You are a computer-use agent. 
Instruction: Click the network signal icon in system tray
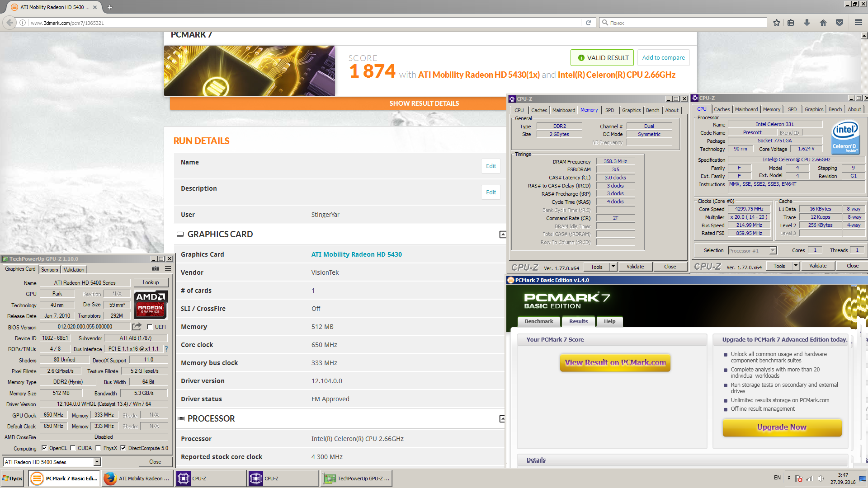point(810,479)
